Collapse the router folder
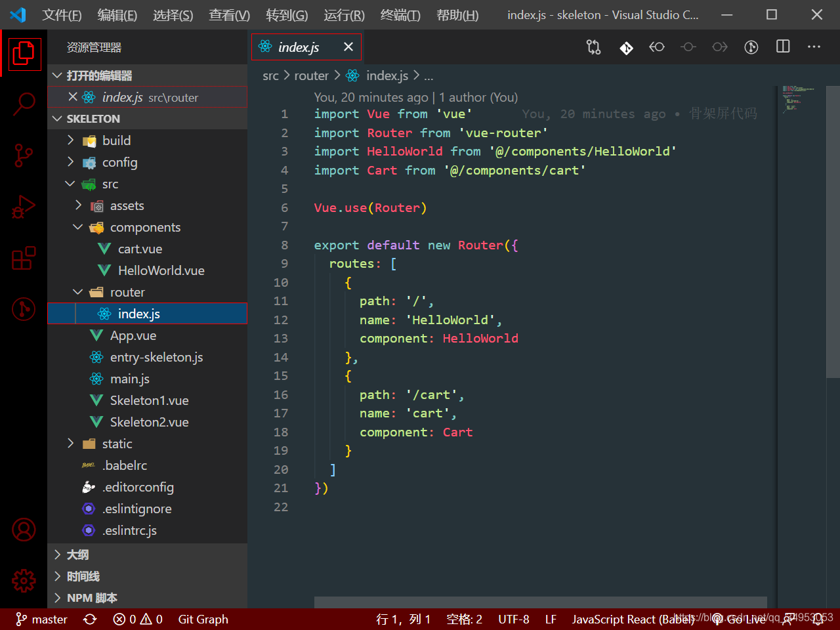Image resolution: width=840 pixels, height=630 pixels. pyautogui.click(x=148, y=292)
